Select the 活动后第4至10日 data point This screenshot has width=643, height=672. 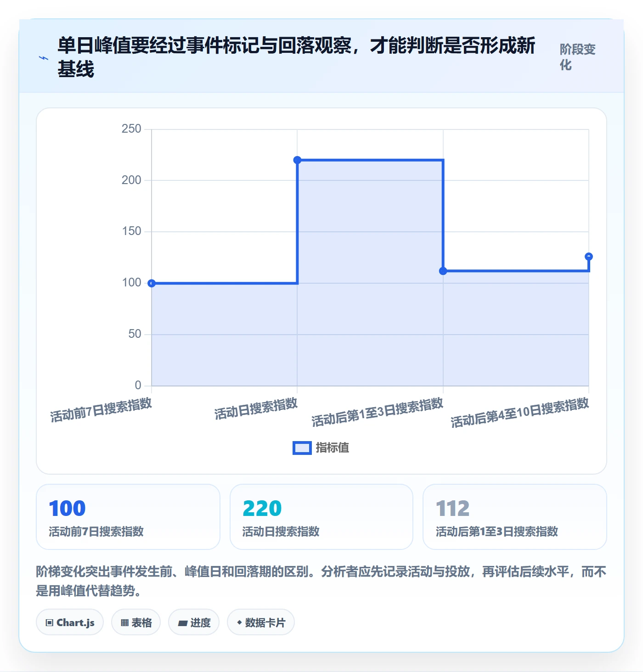click(x=589, y=257)
